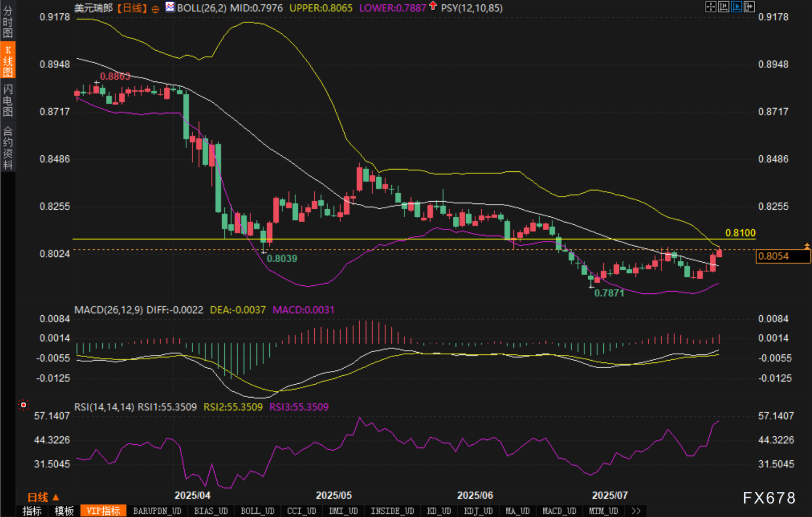Click the panel export arrow icon

[x=749, y=7]
